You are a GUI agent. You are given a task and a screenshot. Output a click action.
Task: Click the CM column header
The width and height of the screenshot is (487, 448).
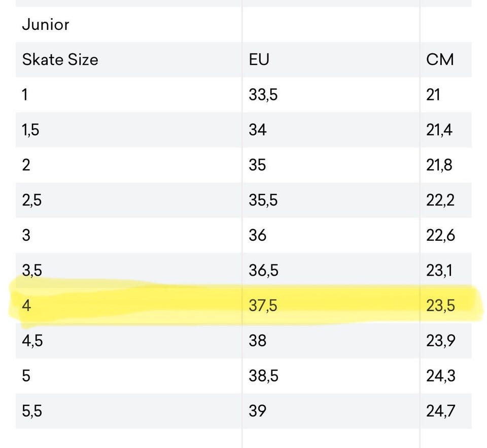coord(440,60)
